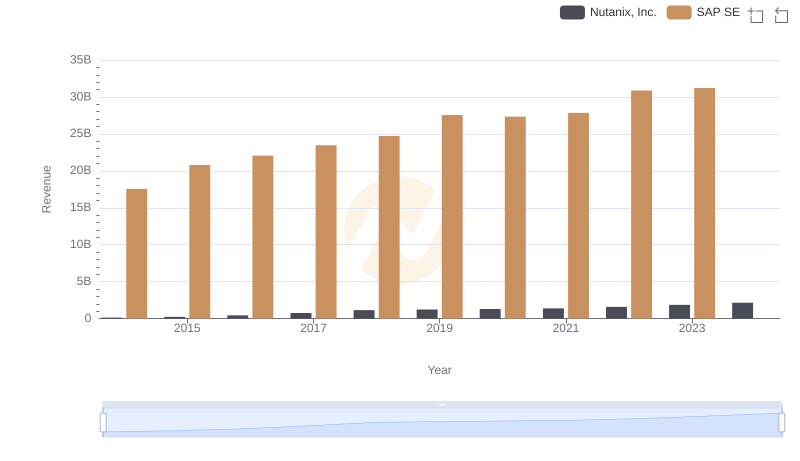
Task: Click the SAP SE bar for 2022
Action: point(641,204)
